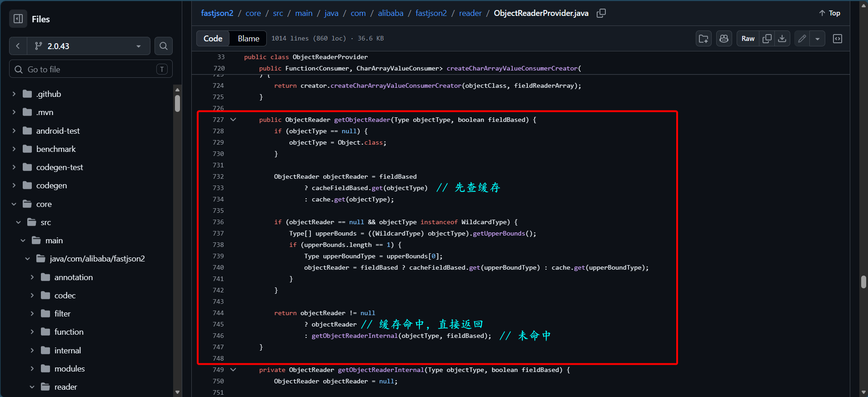Viewport: 868px width, 397px height.
Task: Click file tree scrollbar down arrow
Action: (x=177, y=392)
